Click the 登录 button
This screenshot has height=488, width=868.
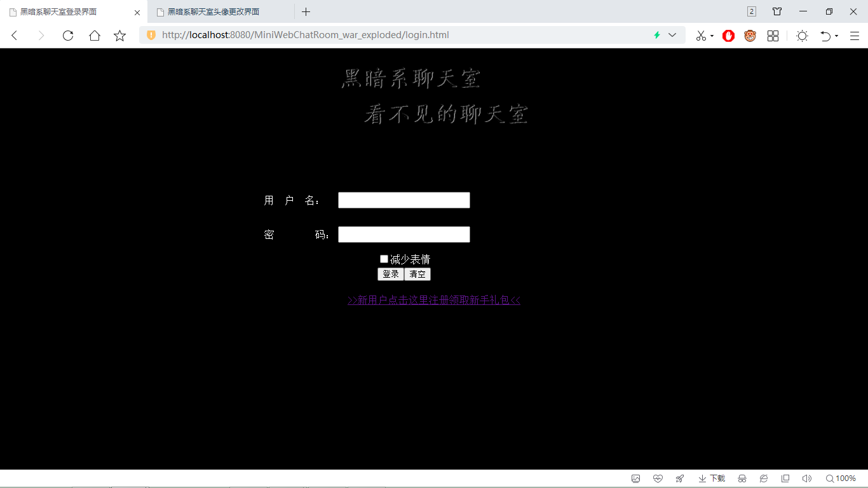click(x=391, y=274)
